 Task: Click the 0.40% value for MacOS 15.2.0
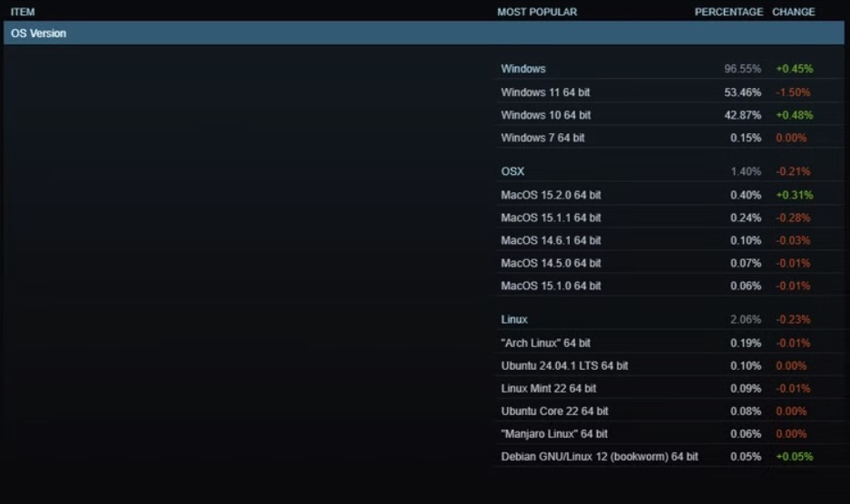click(x=746, y=195)
